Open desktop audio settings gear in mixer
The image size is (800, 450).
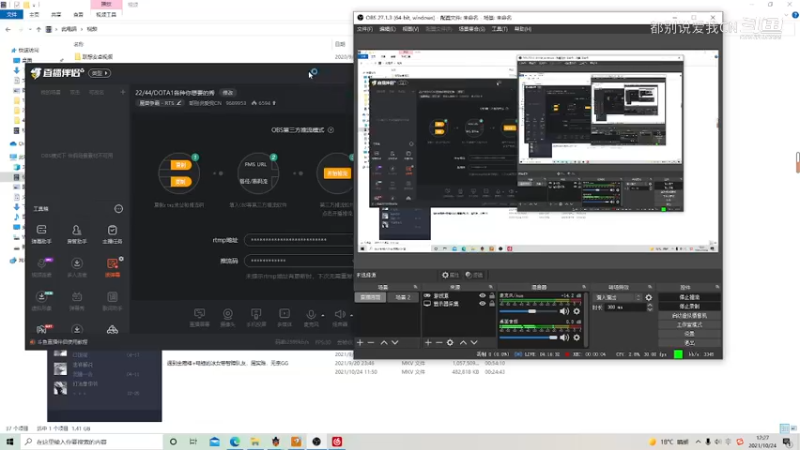click(x=577, y=337)
